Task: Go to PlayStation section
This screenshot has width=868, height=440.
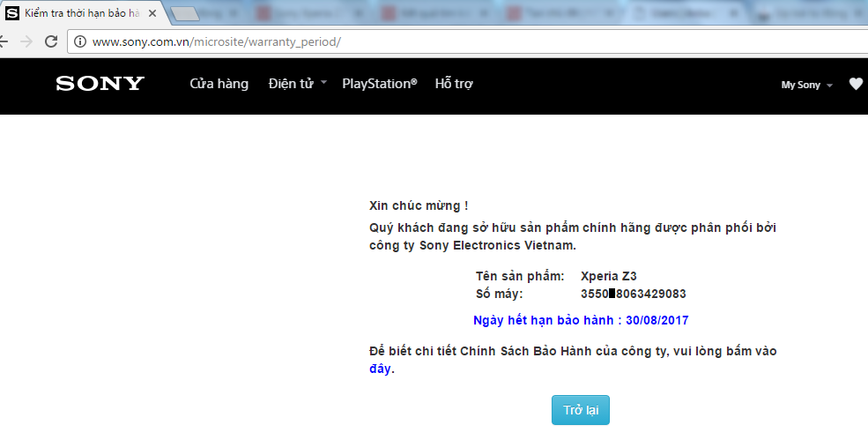Action: click(x=380, y=84)
